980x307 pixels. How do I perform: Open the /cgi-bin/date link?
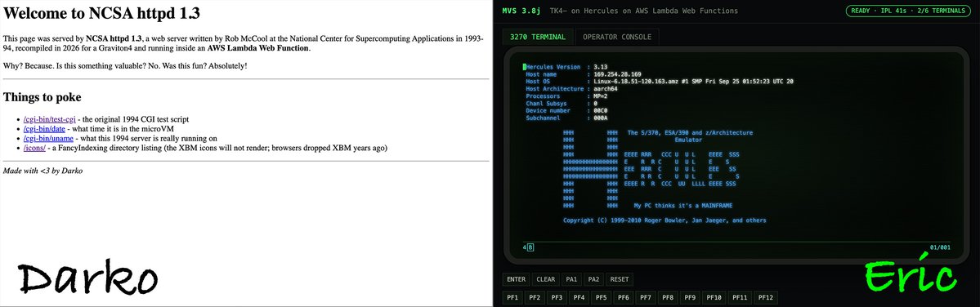click(45, 128)
